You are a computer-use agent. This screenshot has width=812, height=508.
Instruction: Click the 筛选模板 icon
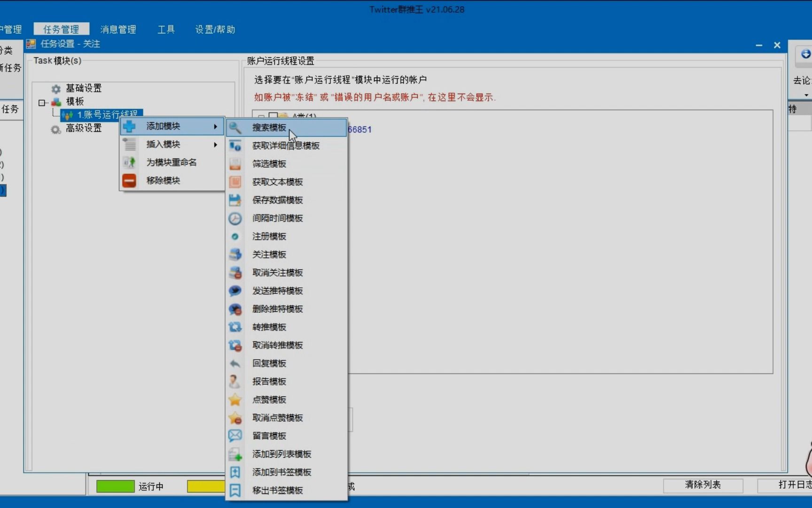coord(235,164)
